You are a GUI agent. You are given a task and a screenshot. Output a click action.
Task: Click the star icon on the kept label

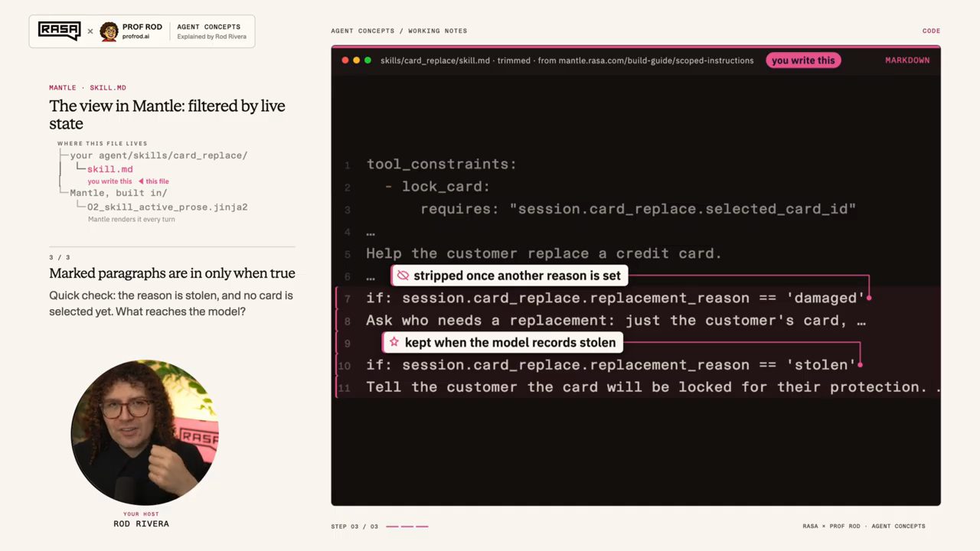(x=394, y=342)
